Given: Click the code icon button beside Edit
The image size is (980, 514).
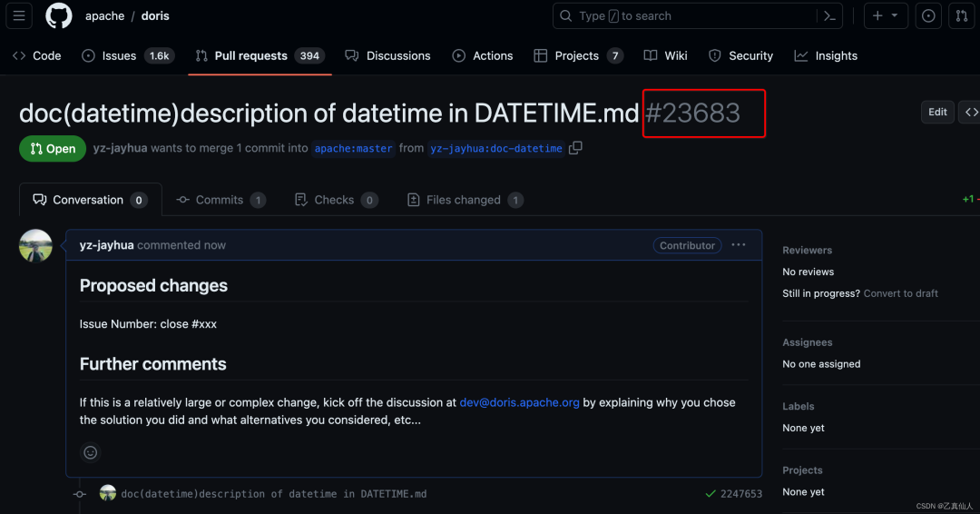Looking at the screenshot, I should 971,112.
